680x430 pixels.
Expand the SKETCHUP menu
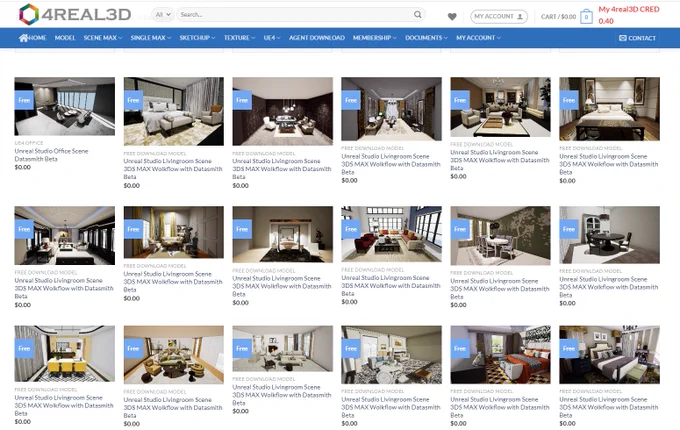[x=197, y=38]
